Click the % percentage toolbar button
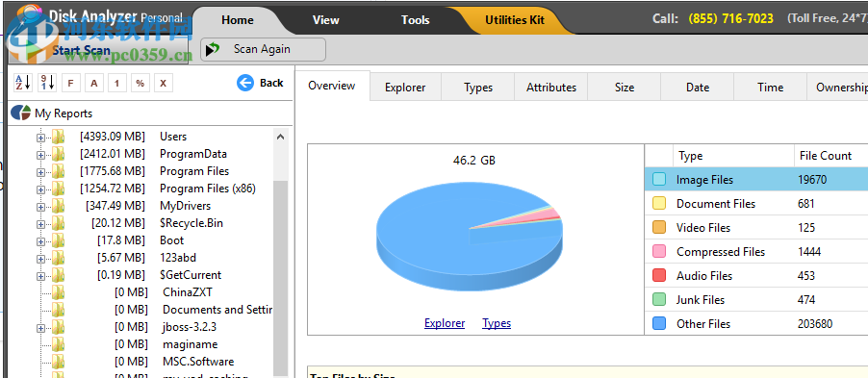The image size is (868, 378). pyautogui.click(x=140, y=83)
